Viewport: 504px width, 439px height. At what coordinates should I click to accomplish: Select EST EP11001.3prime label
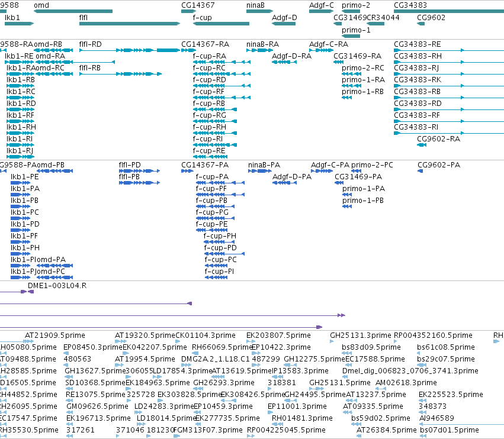(x=297, y=406)
